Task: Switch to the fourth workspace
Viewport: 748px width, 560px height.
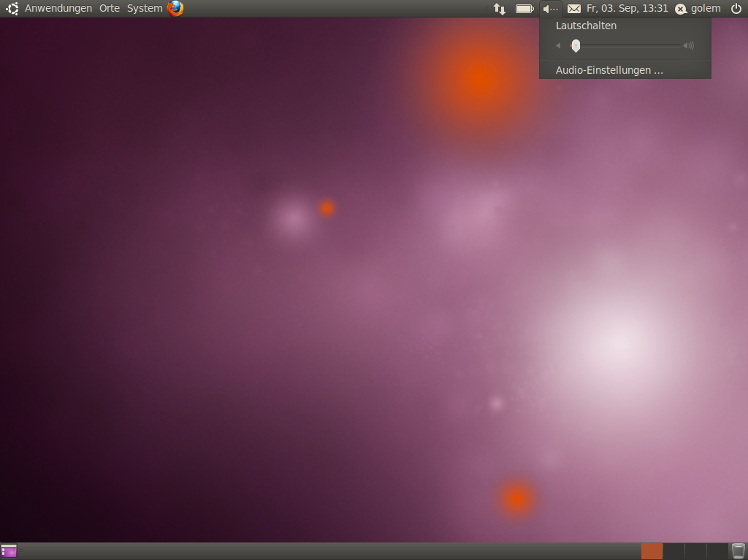Action: click(x=717, y=551)
